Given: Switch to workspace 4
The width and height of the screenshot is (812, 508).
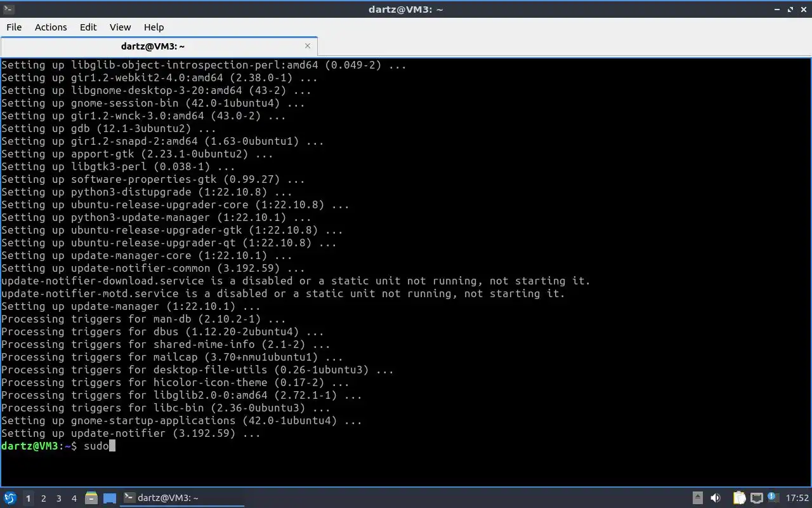Looking at the screenshot, I should [x=74, y=498].
